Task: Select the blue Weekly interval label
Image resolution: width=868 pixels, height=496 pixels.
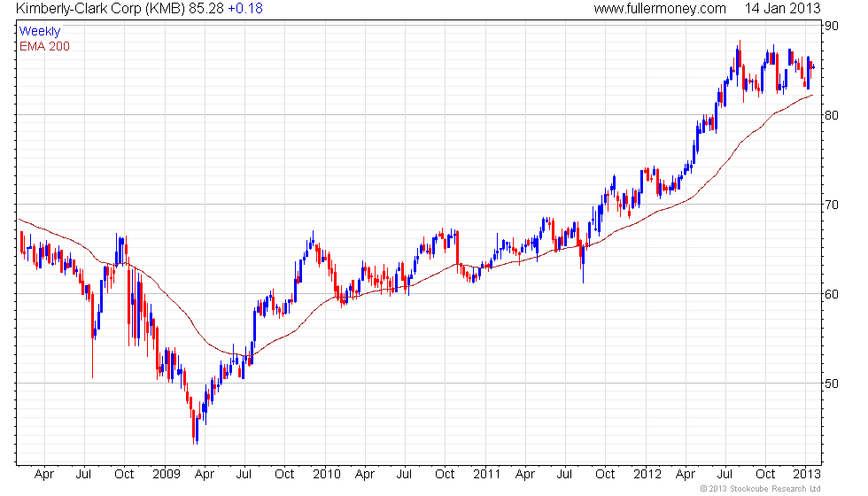Action: coord(39,32)
